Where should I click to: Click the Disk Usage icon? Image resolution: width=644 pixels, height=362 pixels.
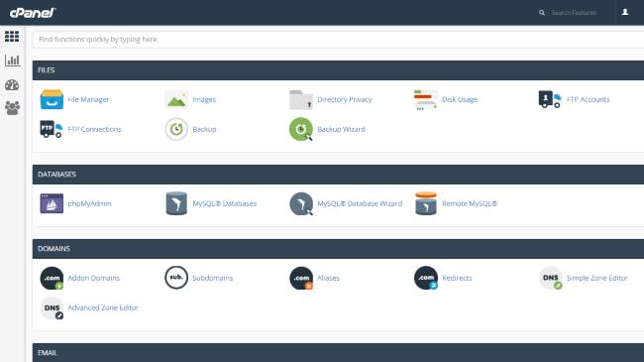426,100
